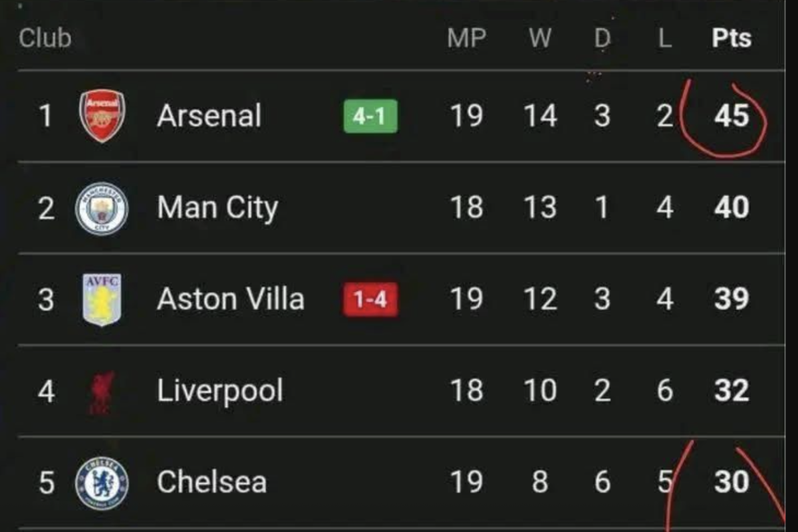The width and height of the screenshot is (798, 532).
Task: Select the MP column header
Action: pyautogui.click(x=467, y=38)
